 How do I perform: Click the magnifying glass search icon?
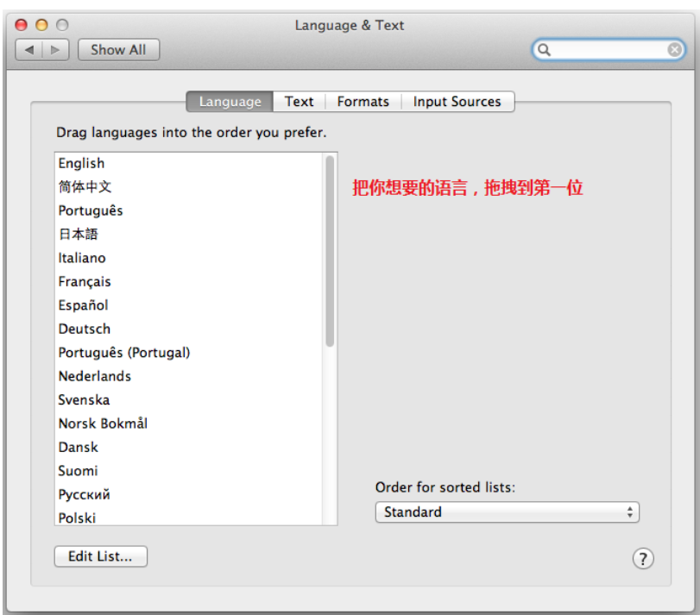point(545,50)
